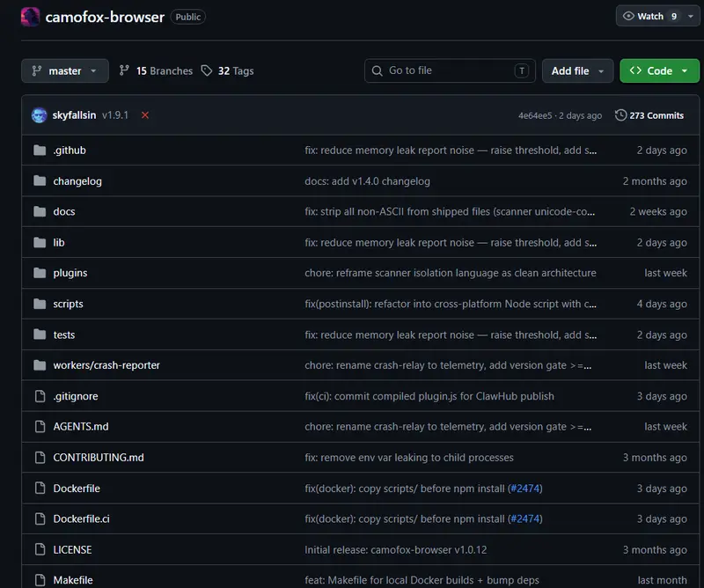
Task: Open commit 'docs: add v1.4.0 changelog'
Action: point(367,181)
